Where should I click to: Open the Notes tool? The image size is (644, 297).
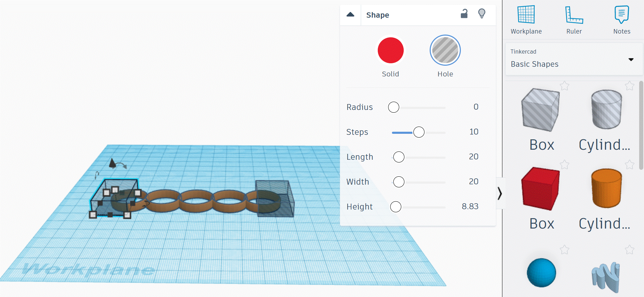click(x=622, y=20)
